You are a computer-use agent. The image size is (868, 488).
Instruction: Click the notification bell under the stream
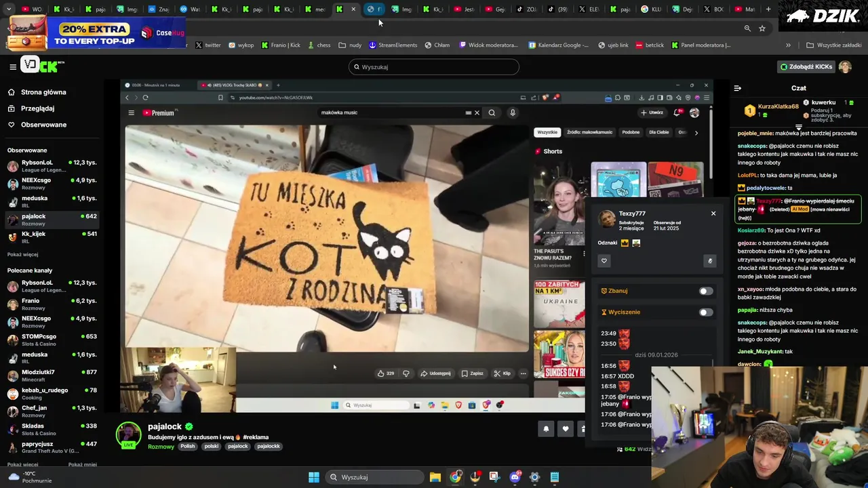[546, 428]
